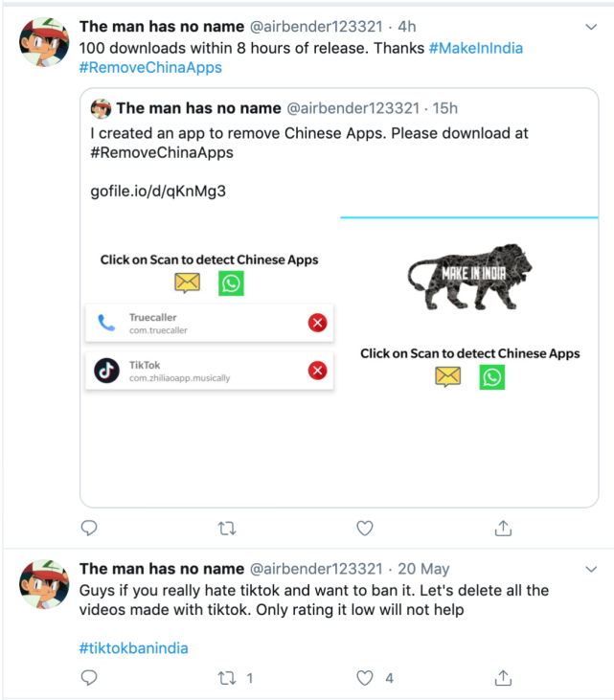Retweet the 100 downloads tweet
Screen dimensions: 614x700
(227, 528)
